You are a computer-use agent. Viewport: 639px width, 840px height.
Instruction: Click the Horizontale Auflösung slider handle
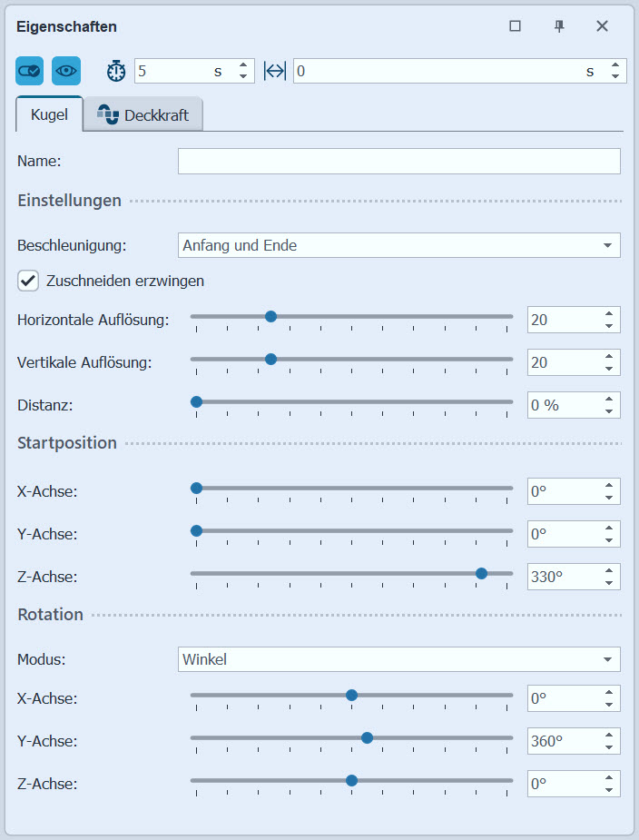[x=270, y=317]
